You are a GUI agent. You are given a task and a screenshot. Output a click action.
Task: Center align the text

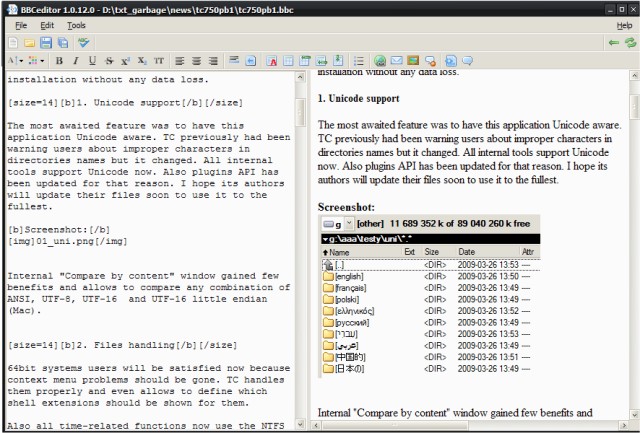point(195,61)
